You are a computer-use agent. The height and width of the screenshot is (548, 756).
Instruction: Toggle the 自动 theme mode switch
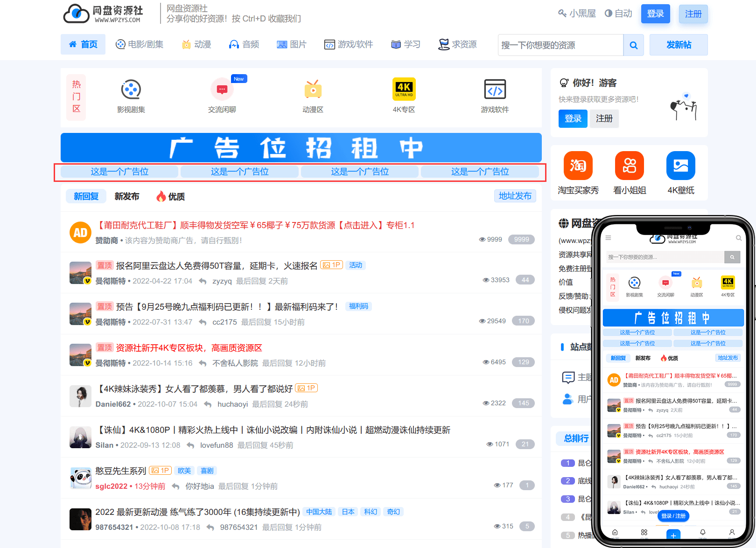[x=618, y=14]
